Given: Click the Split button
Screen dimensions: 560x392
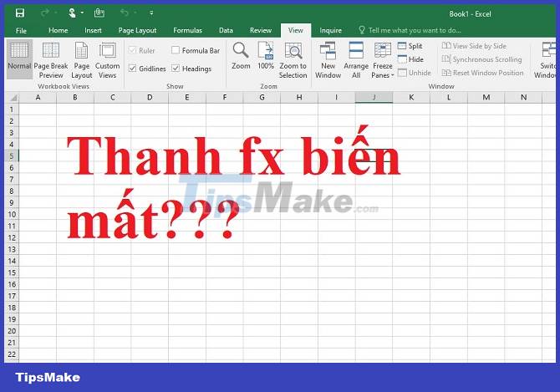Looking at the screenshot, I should tap(410, 46).
